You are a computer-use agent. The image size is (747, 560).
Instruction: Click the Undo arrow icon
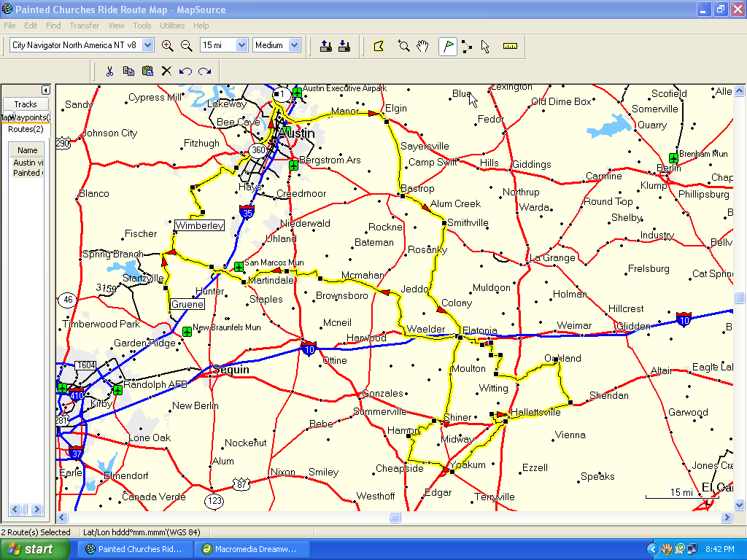point(185,71)
